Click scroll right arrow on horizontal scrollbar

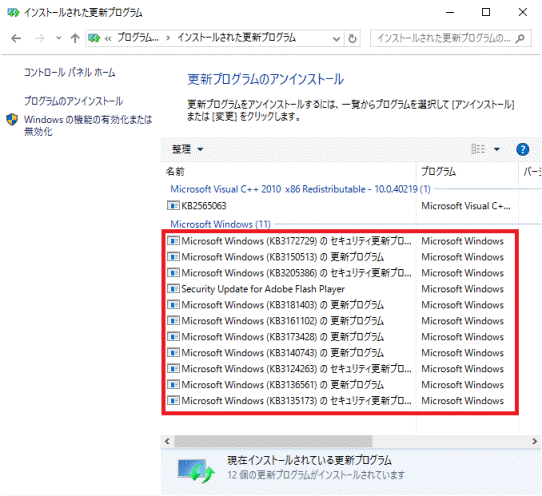(x=534, y=441)
